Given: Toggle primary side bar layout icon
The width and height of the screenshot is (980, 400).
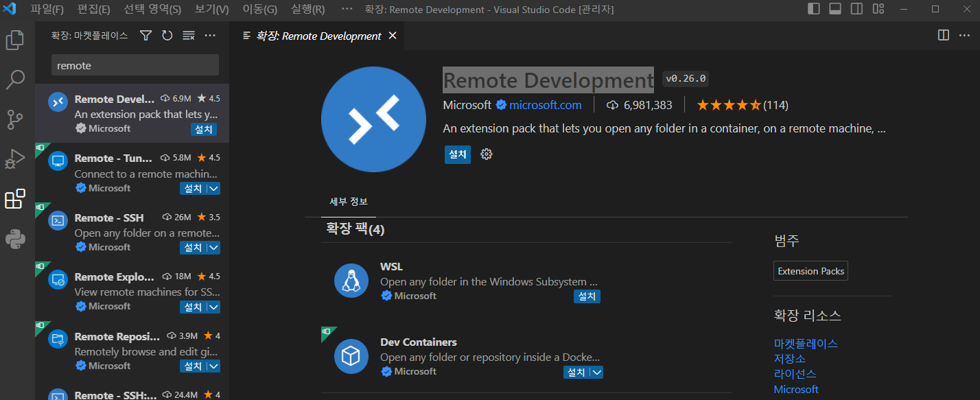Looking at the screenshot, I should (x=814, y=9).
